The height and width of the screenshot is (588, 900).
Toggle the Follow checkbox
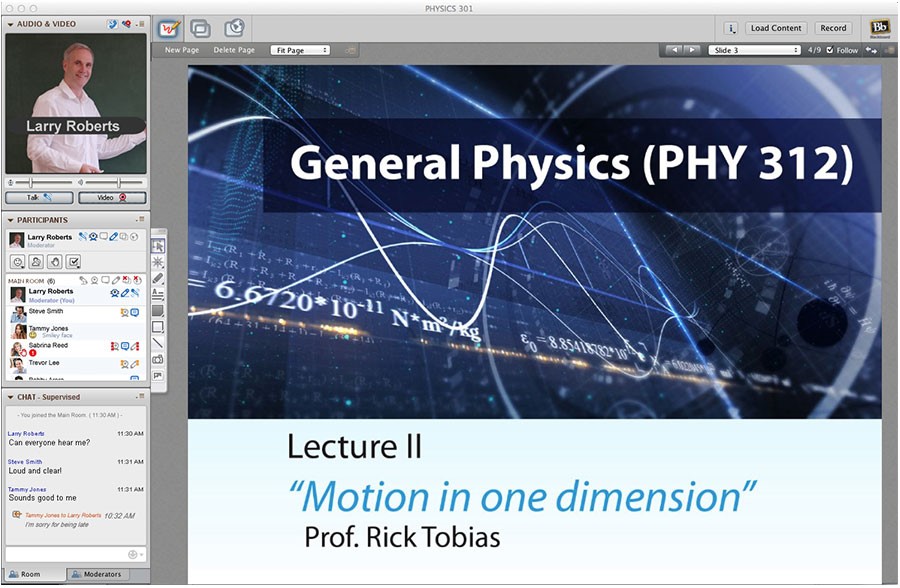(830, 50)
